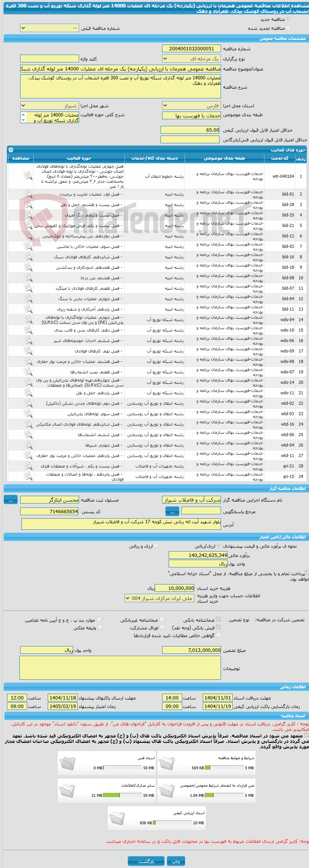309x868 pixels.
Task: Toggle the ضمانتنامه بانکی checkbox
Action: [x=218, y=619]
